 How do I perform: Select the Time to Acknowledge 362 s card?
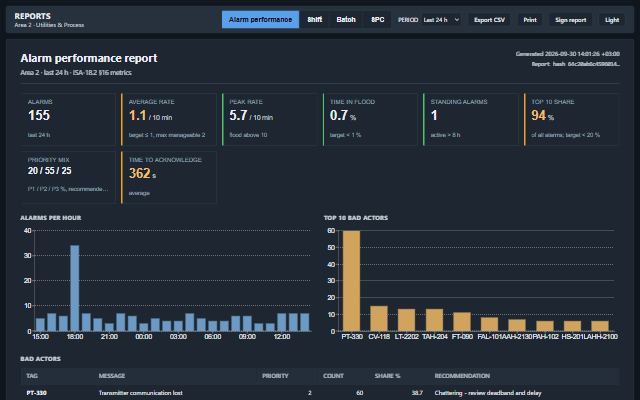169,178
